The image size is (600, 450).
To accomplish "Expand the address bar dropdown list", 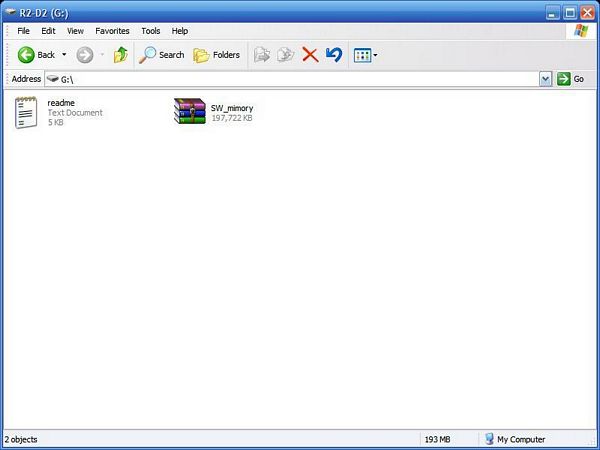I will pyautogui.click(x=545, y=79).
